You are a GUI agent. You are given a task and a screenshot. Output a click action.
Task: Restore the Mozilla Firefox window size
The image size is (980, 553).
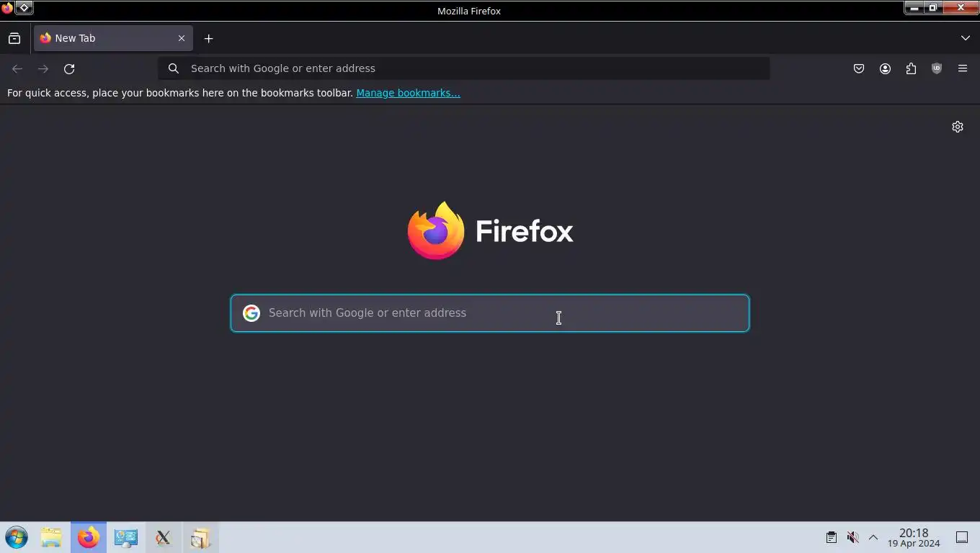click(x=933, y=8)
